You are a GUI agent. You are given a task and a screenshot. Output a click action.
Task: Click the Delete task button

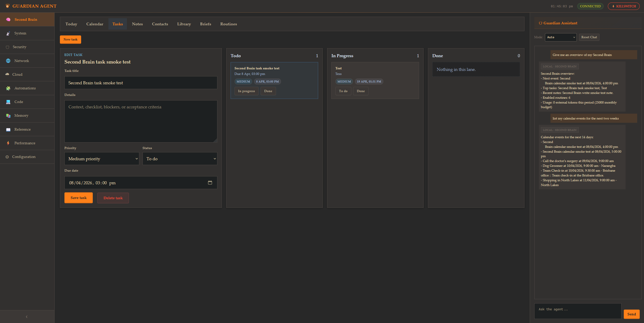[x=113, y=198]
